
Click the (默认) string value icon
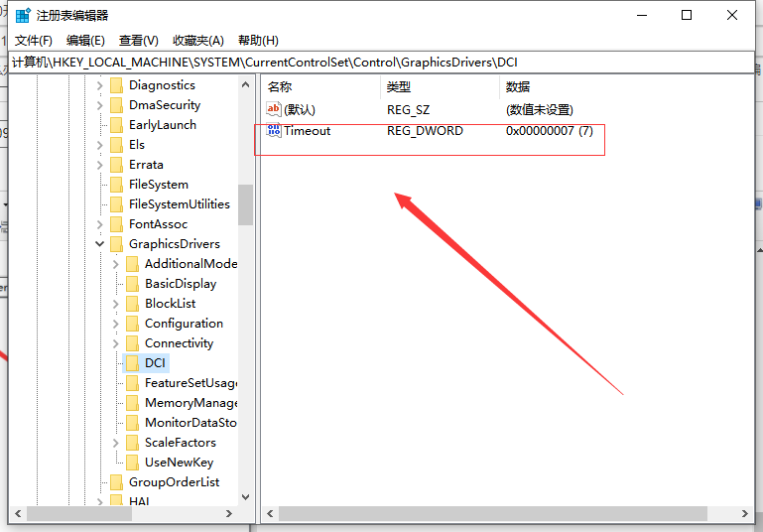click(x=274, y=109)
